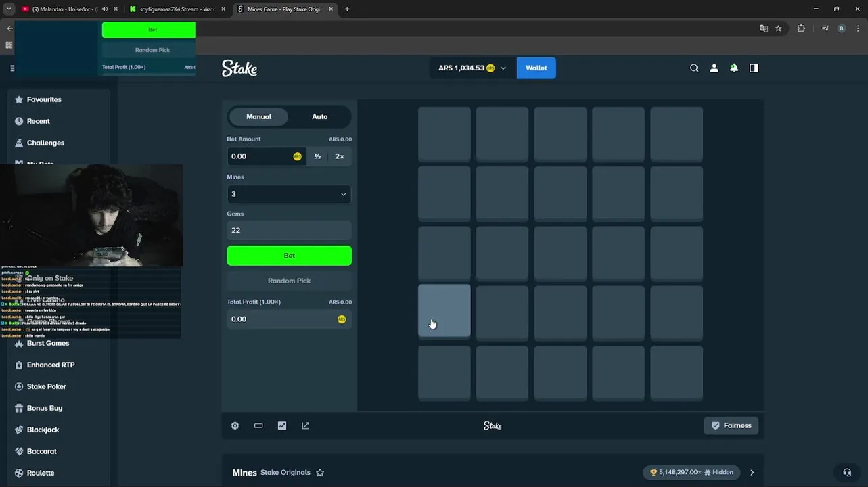Switch to the Malandro YouTube tab

click(64, 9)
